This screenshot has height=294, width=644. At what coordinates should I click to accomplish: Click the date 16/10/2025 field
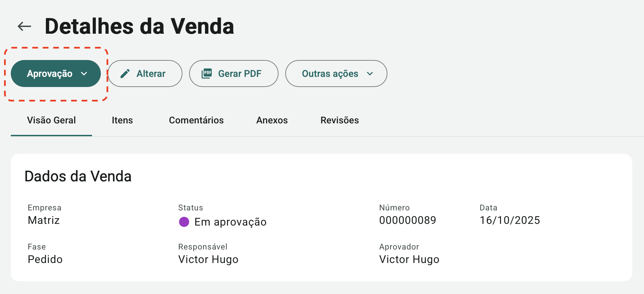point(509,220)
